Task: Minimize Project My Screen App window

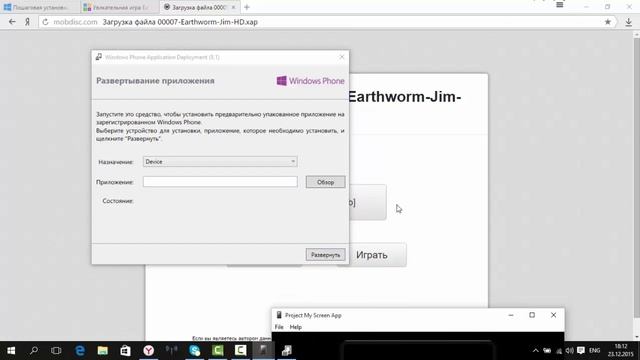Action: click(511, 315)
